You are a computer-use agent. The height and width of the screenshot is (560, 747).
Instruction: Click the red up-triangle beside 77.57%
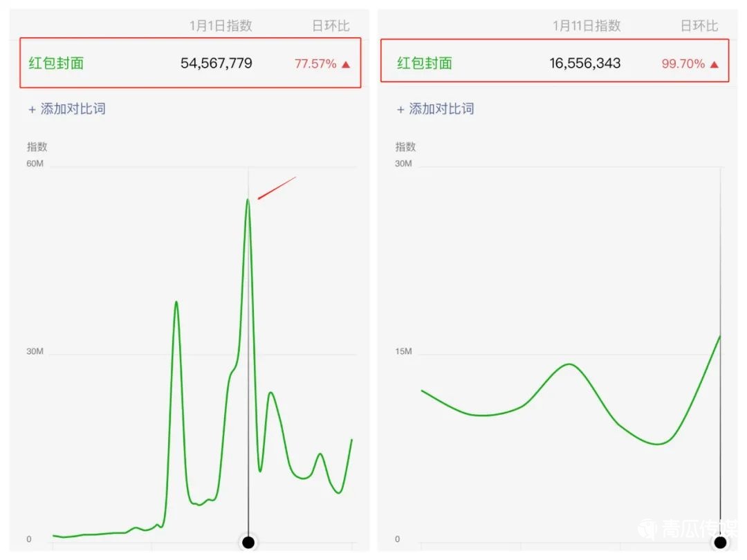[346, 64]
